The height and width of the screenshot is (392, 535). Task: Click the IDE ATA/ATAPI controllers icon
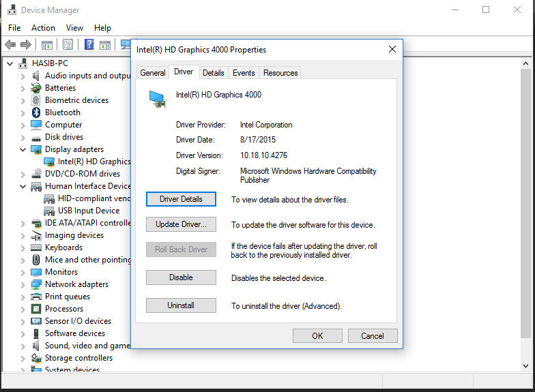tap(36, 224)
